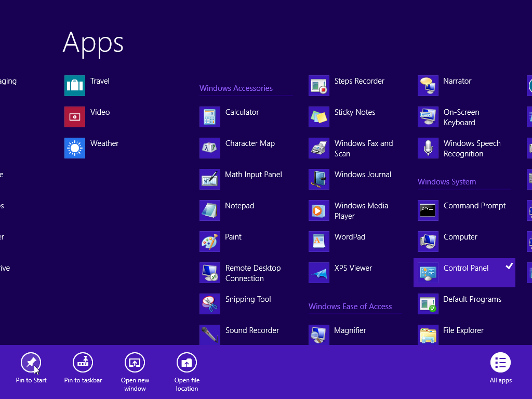Click the Calculator label text
The image size is (532, 399).
tap(242, 112)
